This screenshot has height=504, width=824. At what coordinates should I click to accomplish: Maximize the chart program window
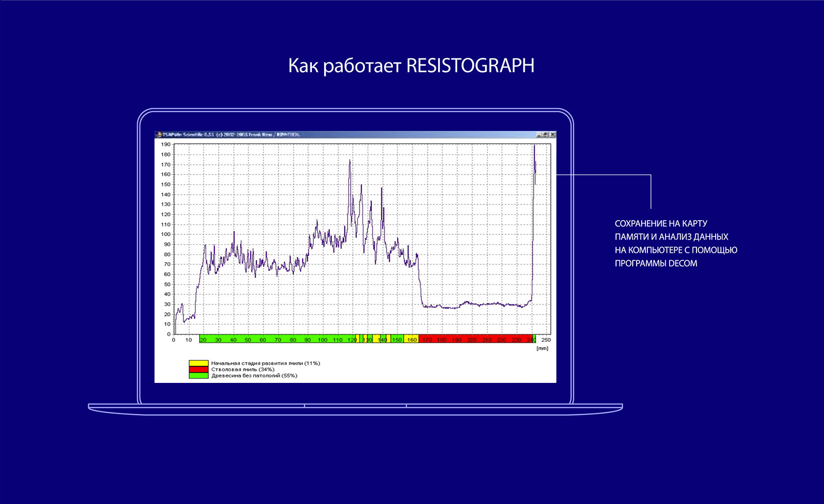click(545, 134)
